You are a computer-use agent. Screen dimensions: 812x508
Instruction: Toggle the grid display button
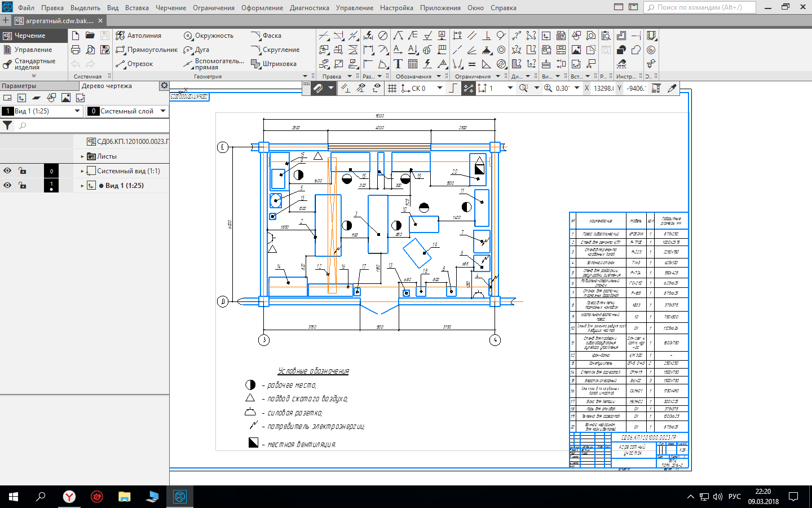pos(392,89)
